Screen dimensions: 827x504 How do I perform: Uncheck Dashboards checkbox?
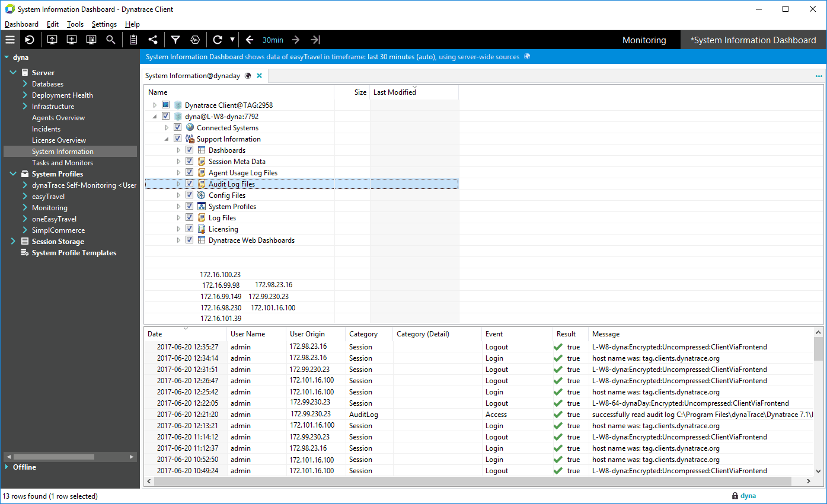pyautogui.click(x=189, y=150)
